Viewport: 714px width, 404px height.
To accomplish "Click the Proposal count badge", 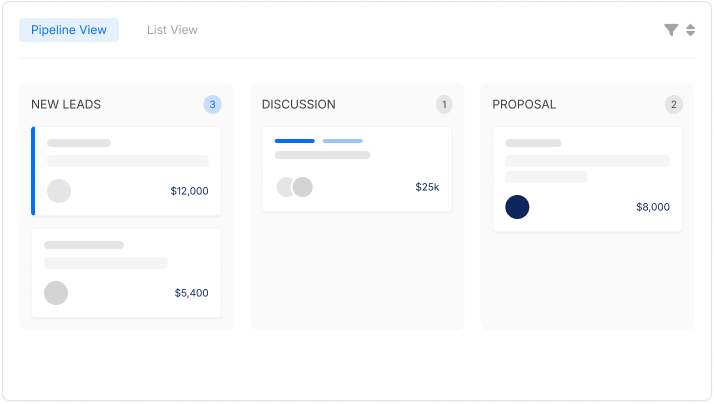I will click(x=674, y=104).
